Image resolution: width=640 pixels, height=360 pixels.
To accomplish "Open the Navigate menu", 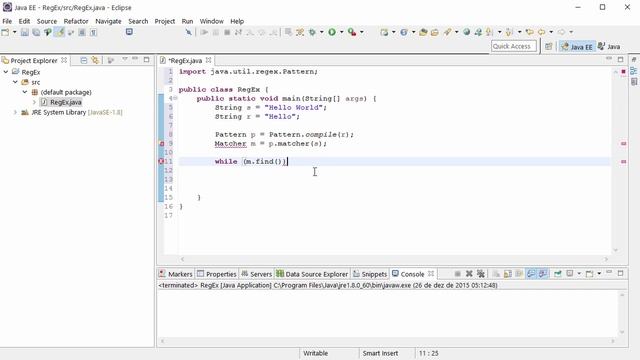I will (108, 21).
